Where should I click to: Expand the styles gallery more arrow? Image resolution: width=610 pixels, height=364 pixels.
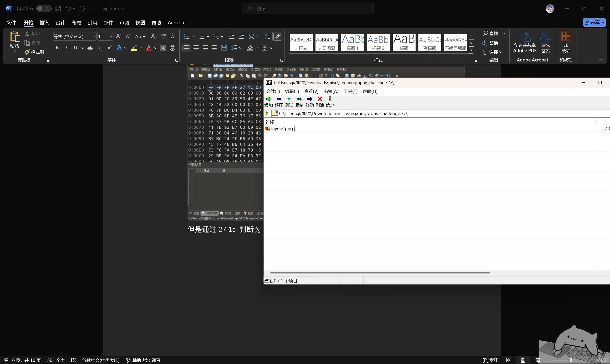click(471, 50)
